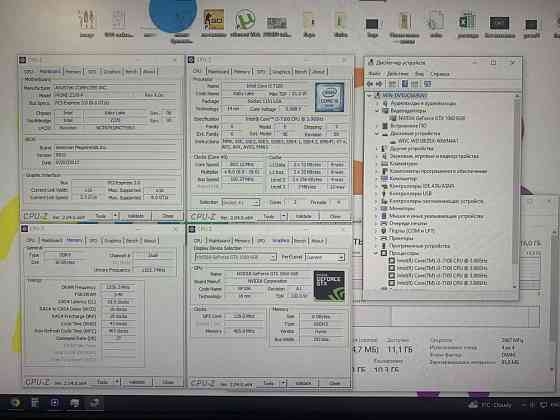Go forward with Device Manager toolbar arrow
This screenshot has height=420, width=560.
point(380,84)
